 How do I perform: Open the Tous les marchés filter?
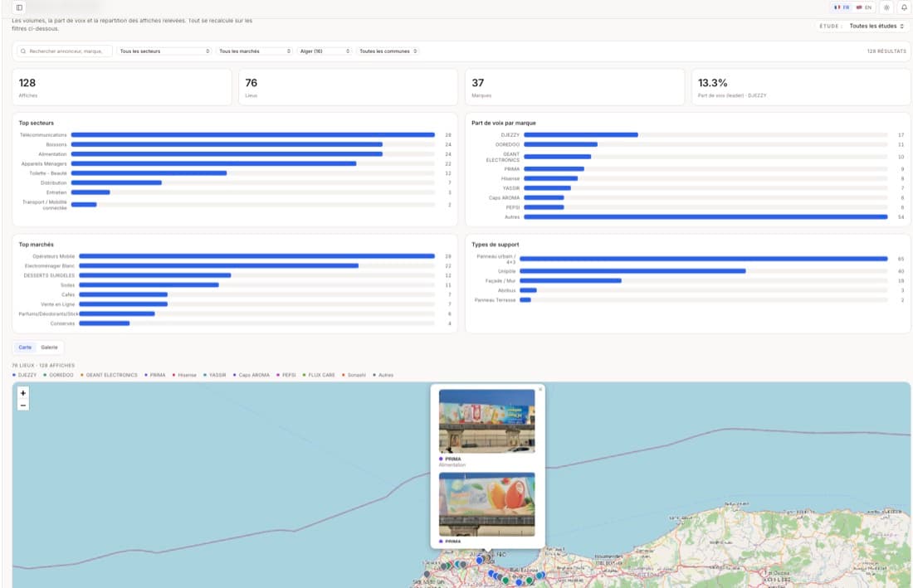click(255, 51)
